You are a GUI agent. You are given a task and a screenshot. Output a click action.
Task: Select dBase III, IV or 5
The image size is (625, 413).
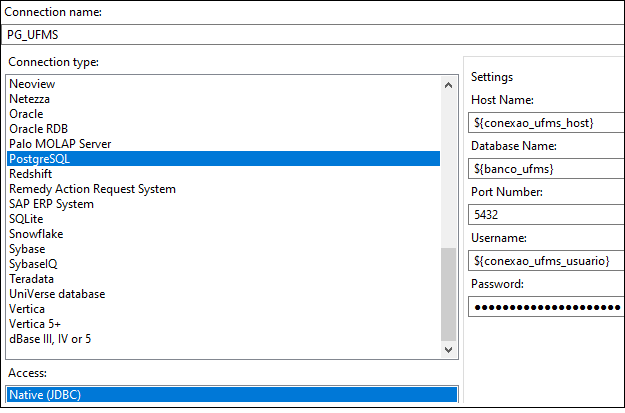(x=50, y=339)
